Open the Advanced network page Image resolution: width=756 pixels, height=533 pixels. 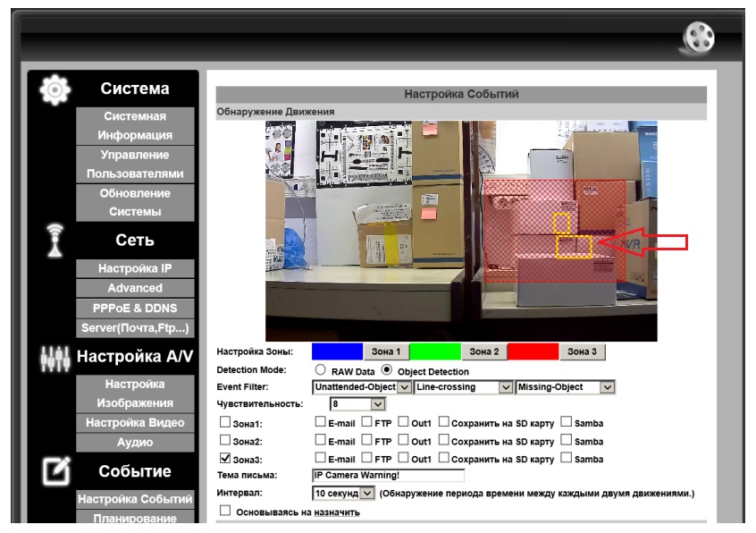click(135, 289)
